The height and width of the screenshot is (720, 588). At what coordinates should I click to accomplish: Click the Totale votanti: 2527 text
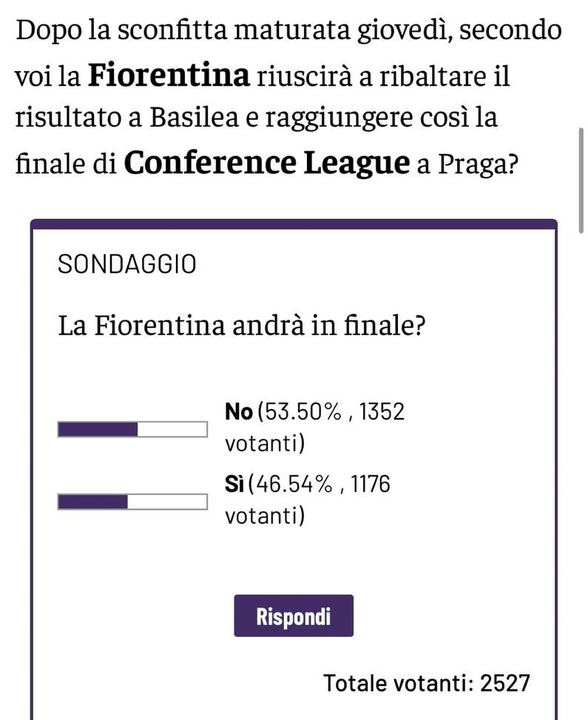point(427,682)
